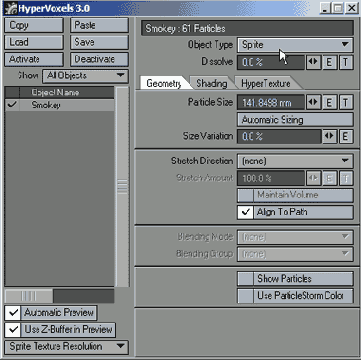
Task: Maximize the HyperVoxels window
Action: [338, 8]
